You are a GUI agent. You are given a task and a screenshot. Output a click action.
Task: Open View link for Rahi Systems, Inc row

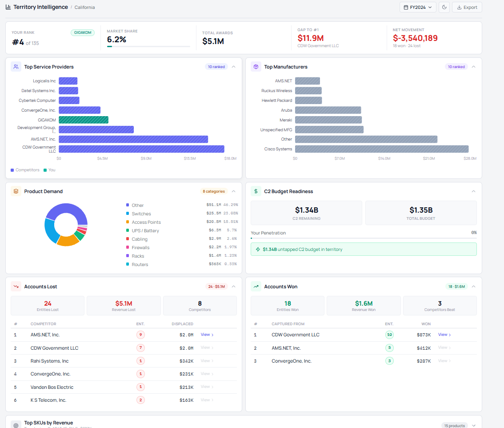click(x=207, y=361)
